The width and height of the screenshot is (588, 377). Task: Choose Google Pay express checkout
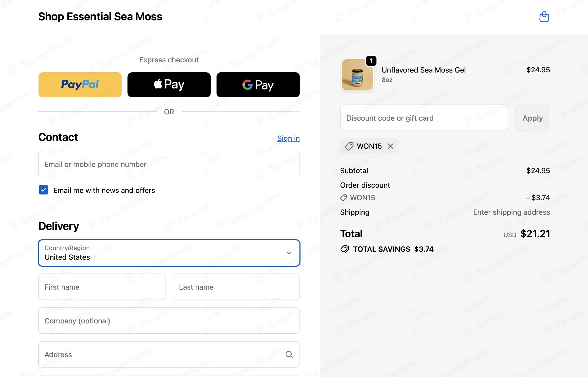[258, 85]
